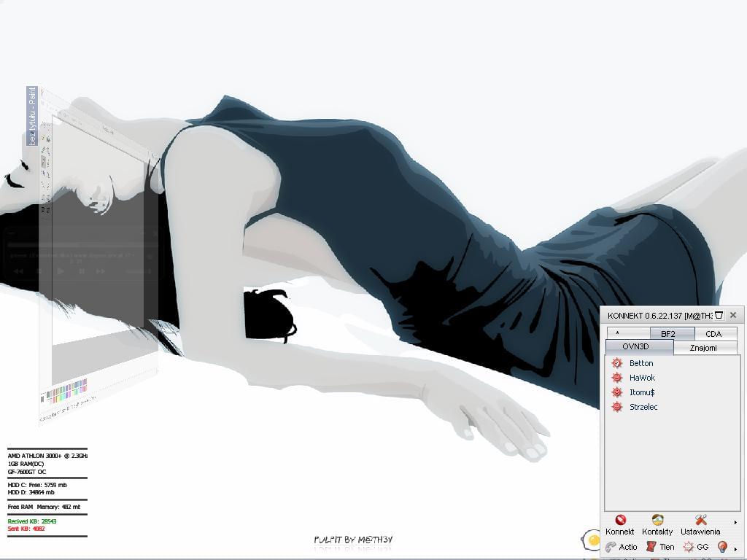Screen dimensions: 747x560
Task: Open Kontakty from the Konnekt toolbar
Action: pyautogui.click(x=657, y=525)
